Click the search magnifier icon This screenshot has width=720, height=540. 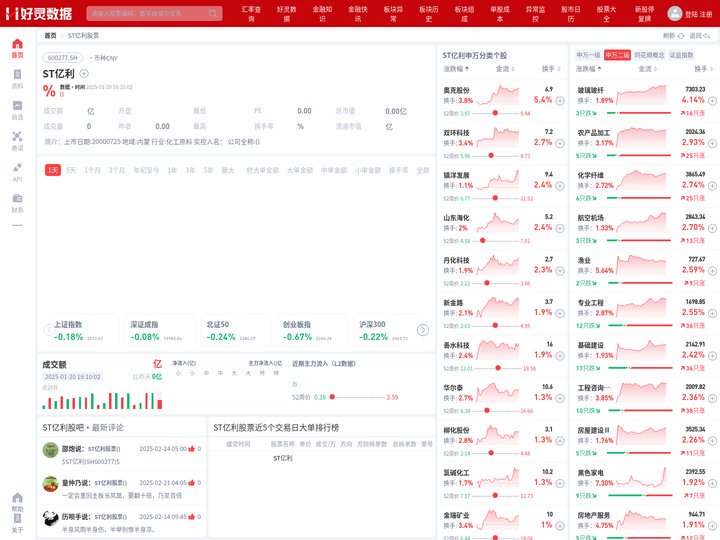tap(213, 13)
